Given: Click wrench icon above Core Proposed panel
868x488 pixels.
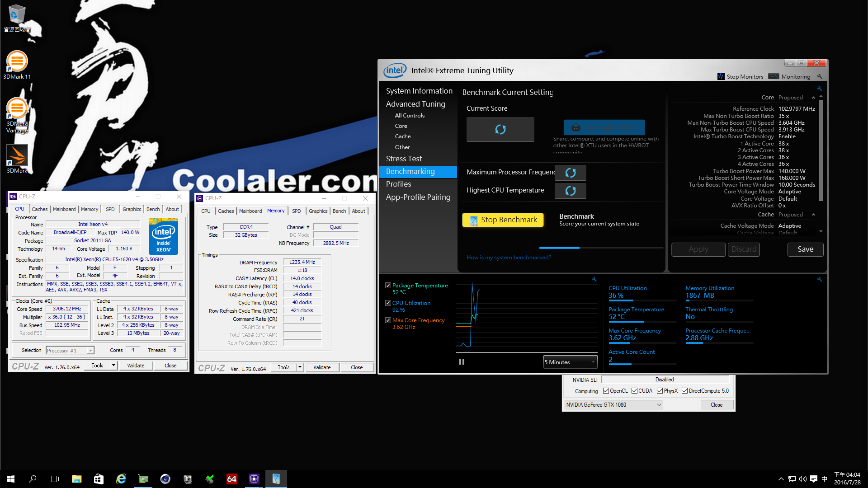Looking at the screenshot, I should (x=819, y=89).
